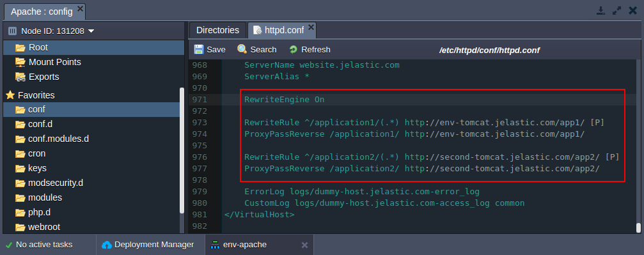Click the env-apache environment icon
The image size is (644, 255).
point(215,245)
